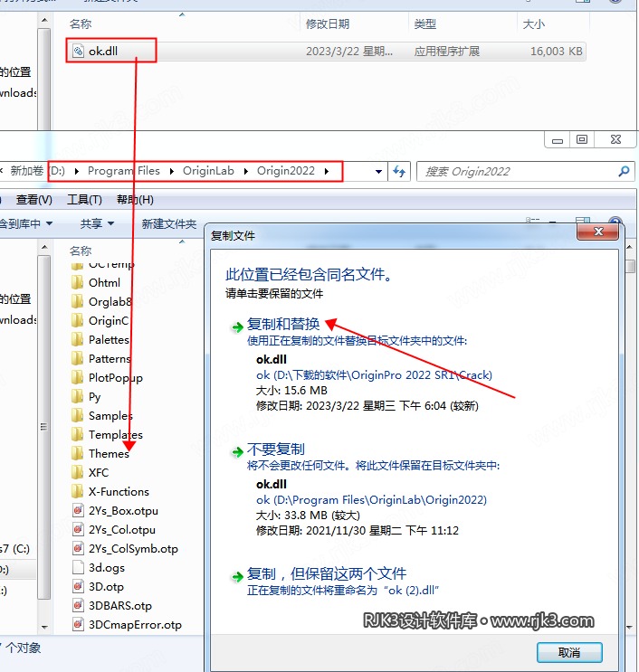This screenshot has width=639, height=672.
Task: Sort by 修改日期 column in upper window
Action: tap(328, 24)
